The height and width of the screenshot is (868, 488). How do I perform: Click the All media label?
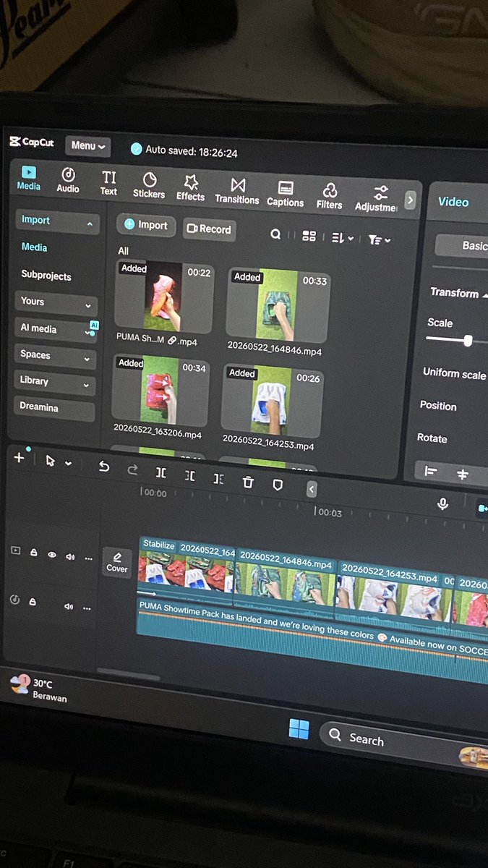coord(123,251)
